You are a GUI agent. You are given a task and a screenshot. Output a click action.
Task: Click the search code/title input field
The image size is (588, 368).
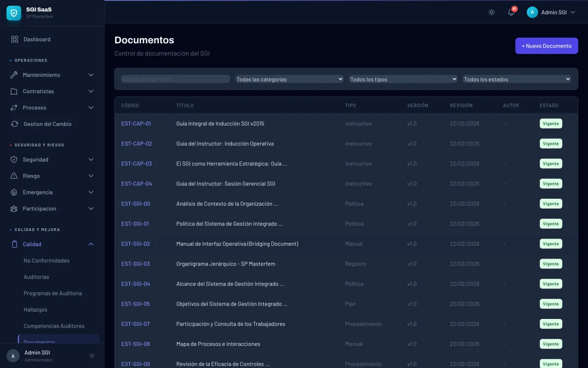point(175,79)
